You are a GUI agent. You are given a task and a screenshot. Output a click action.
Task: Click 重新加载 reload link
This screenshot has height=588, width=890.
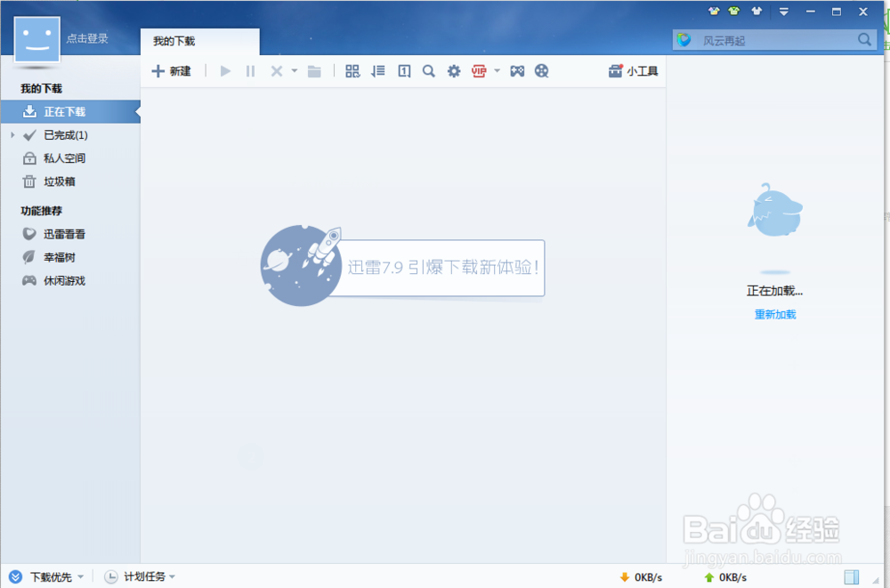775,314
